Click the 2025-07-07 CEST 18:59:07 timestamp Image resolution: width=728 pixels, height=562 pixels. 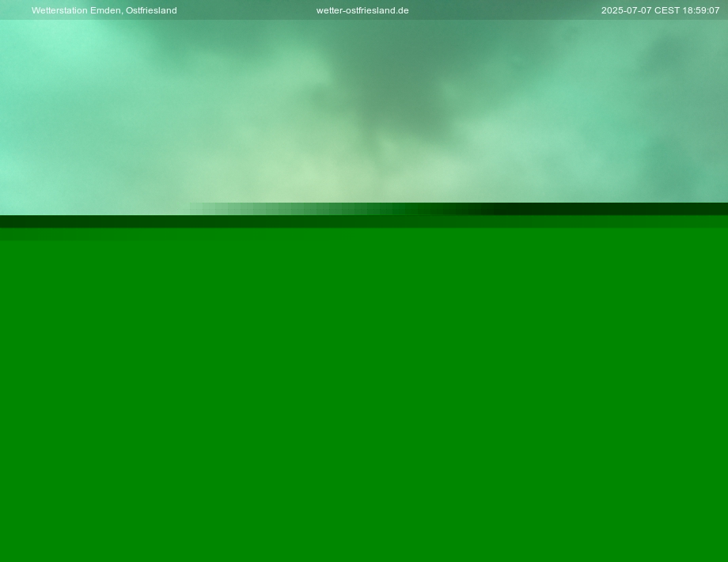tap(660, 10)
